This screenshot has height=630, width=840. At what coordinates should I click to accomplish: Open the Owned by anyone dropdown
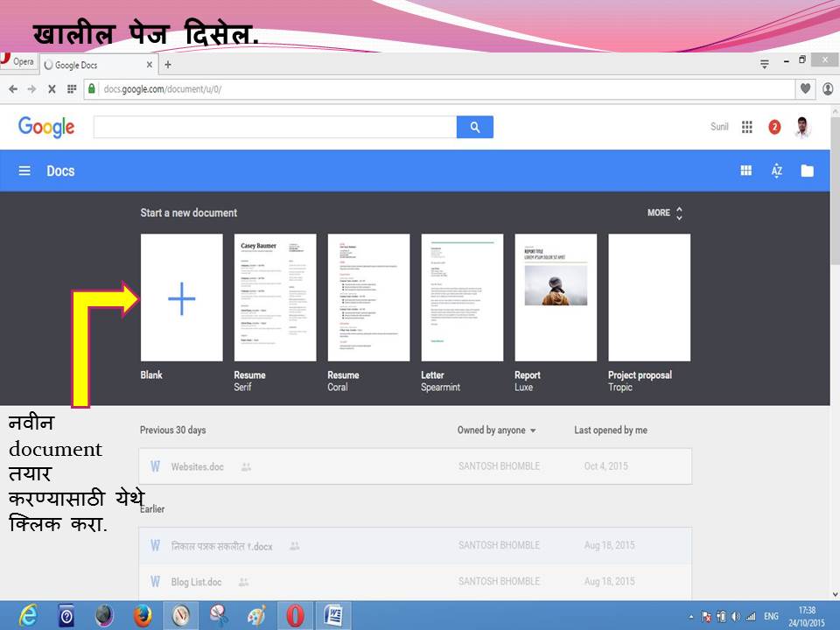[497, 430]
